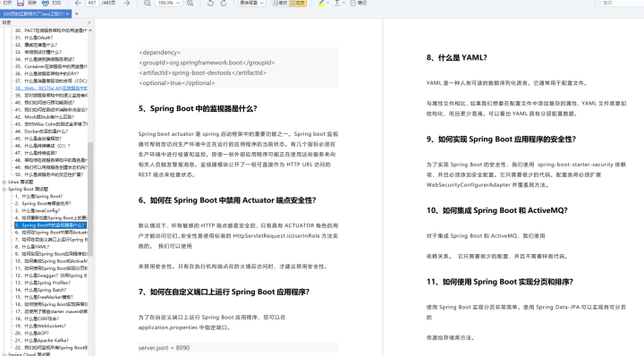Open outline item 3. 什么是JavaConfig?
Screen dimensions: 644x356
tap(38, 210)
